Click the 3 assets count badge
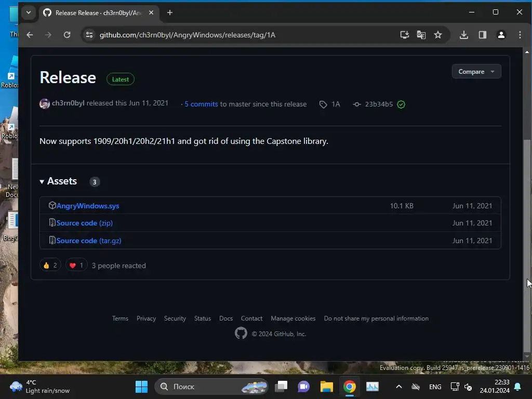 pos(95,182)
